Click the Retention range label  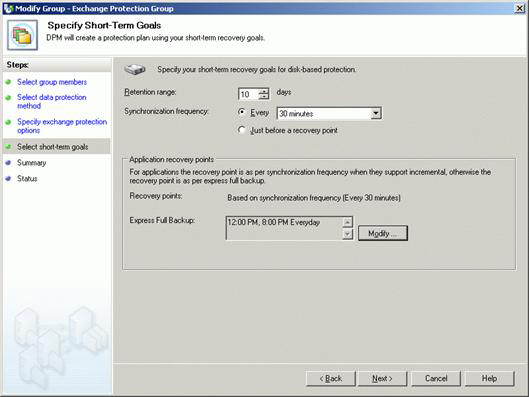click(x=150, y=92)
